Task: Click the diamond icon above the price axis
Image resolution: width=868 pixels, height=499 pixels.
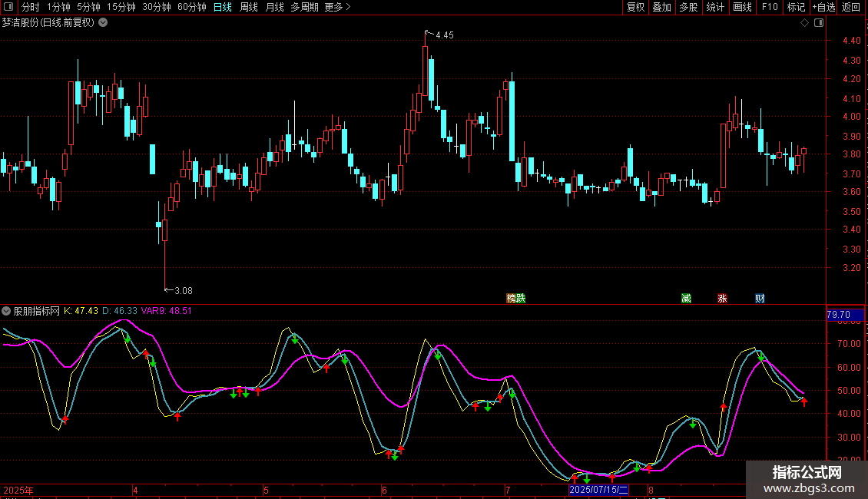Action: click(803, 23)
